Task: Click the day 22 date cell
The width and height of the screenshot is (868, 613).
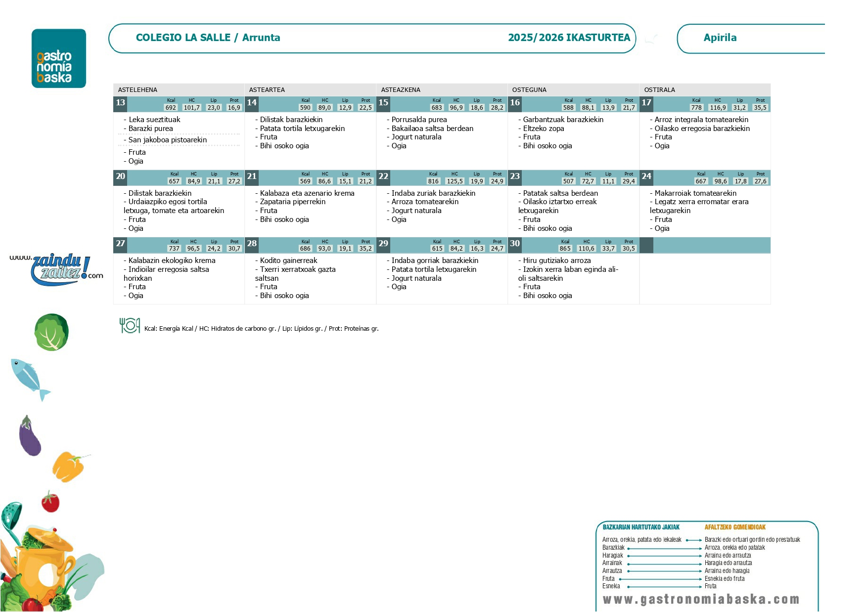Action: pyautogui.click(x=383, y=176)
